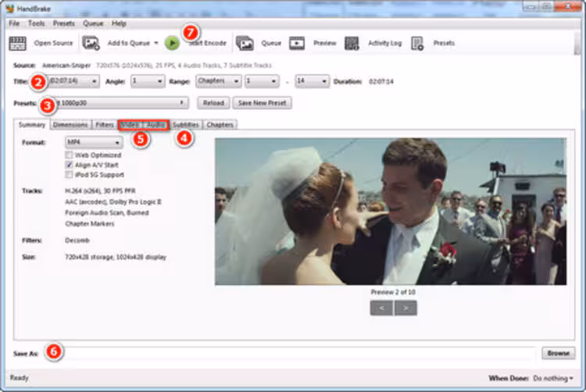Screen dimensions: 586x392
Task: Click the Reload button
Action: (213, 102)
